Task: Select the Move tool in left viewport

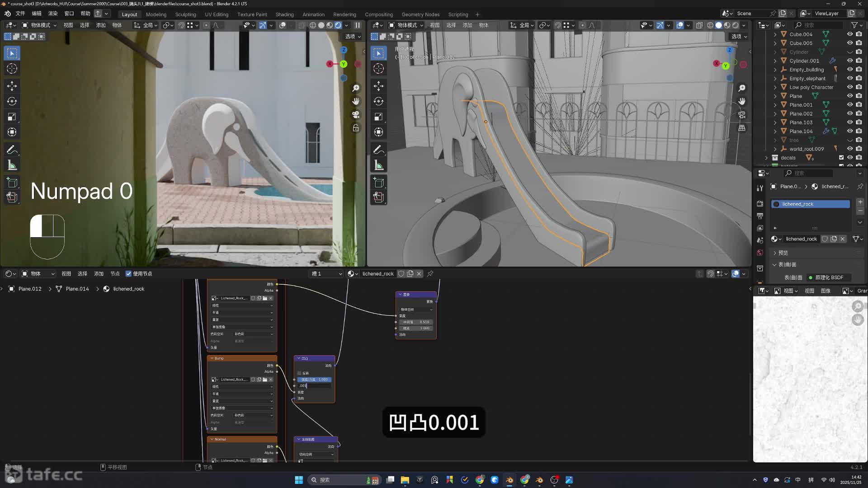Action: (x=12, y=86)
